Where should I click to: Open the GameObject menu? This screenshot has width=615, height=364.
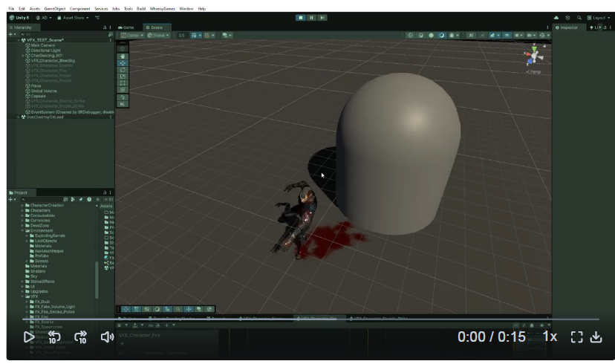point(54,8)
